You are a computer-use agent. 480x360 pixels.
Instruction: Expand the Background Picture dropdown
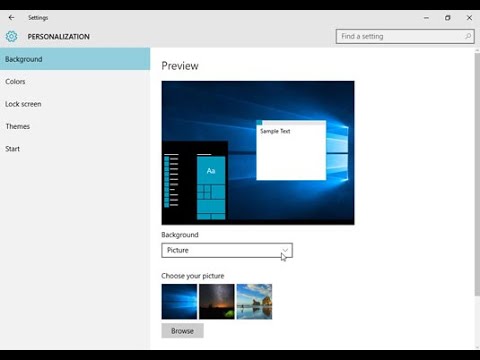pyautogui.click(x=227, y=250)
